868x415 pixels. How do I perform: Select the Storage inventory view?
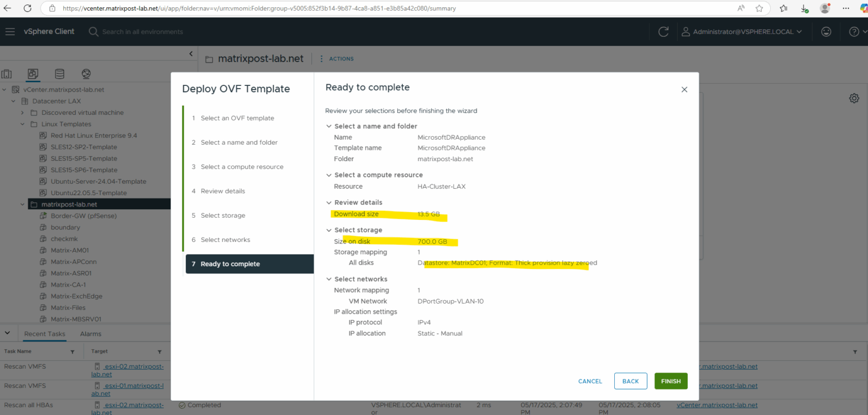[x=59, y=74]
